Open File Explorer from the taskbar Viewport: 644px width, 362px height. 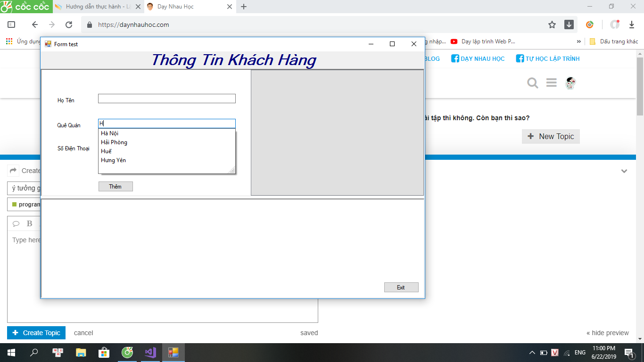click(81, 352)
